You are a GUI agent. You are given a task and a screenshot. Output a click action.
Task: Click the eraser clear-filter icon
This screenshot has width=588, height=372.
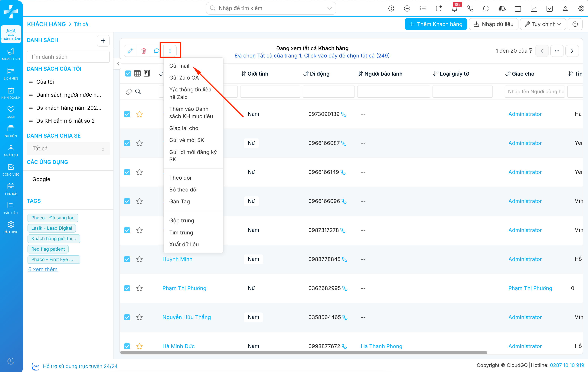129,92
